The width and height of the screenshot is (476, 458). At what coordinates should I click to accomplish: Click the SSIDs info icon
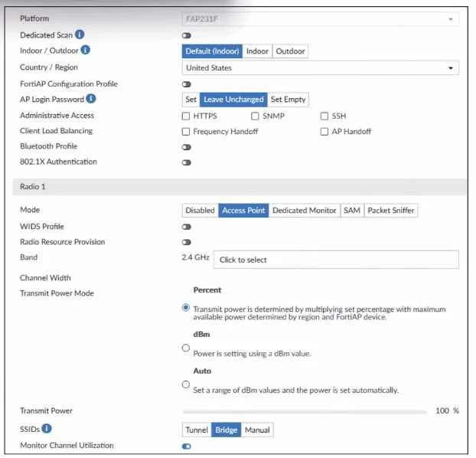click(47, 429)
